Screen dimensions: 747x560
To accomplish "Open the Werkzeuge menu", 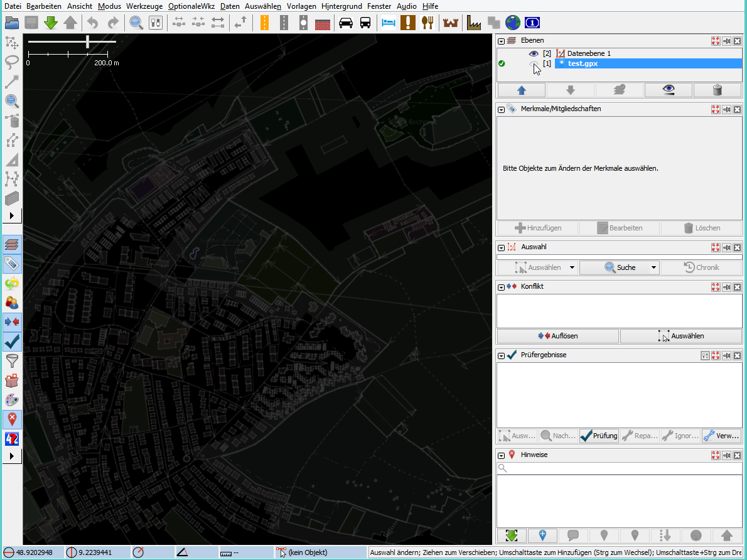I will [144, 6].
